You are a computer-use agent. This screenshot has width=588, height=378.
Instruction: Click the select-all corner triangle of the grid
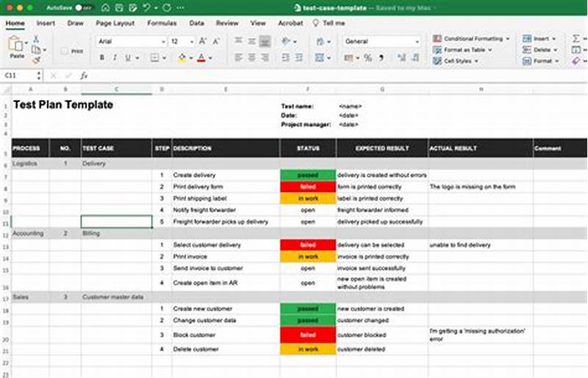point(7,90)
